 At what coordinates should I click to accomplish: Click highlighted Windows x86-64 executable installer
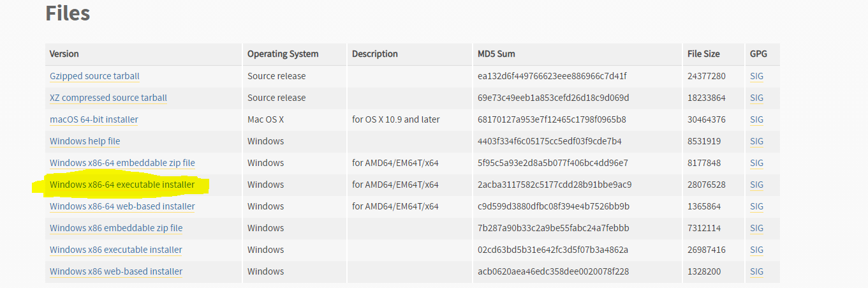[x=122, y=185]
